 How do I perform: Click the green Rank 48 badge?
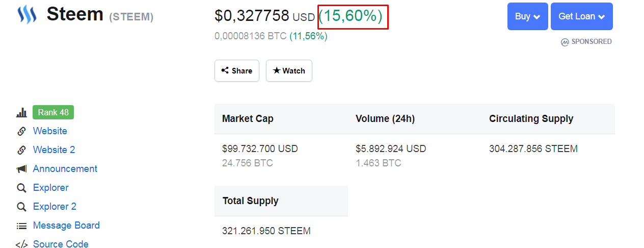[53, 112]
